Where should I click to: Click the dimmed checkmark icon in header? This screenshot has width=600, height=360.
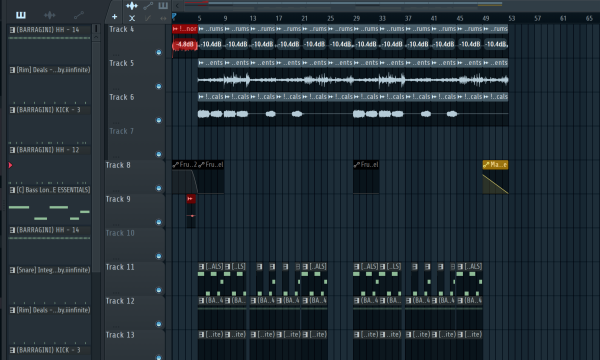(148, 18)
